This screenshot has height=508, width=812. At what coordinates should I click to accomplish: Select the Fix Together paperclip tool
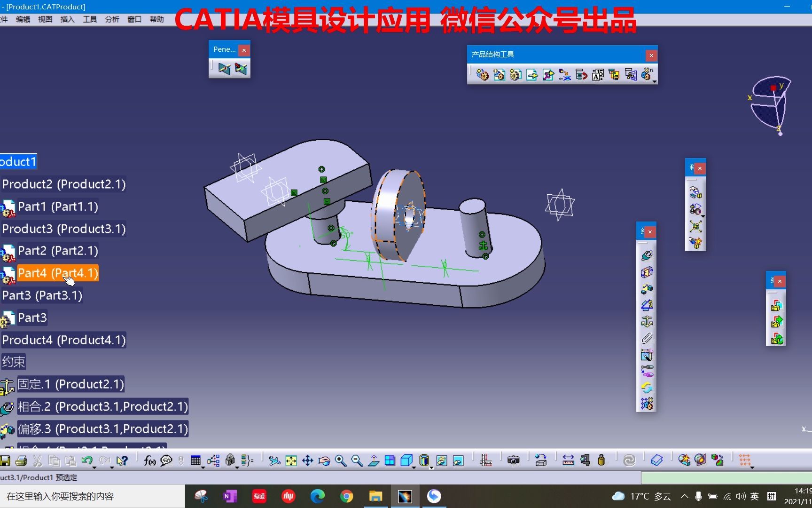pyautogui.click(x=647, y=338)
